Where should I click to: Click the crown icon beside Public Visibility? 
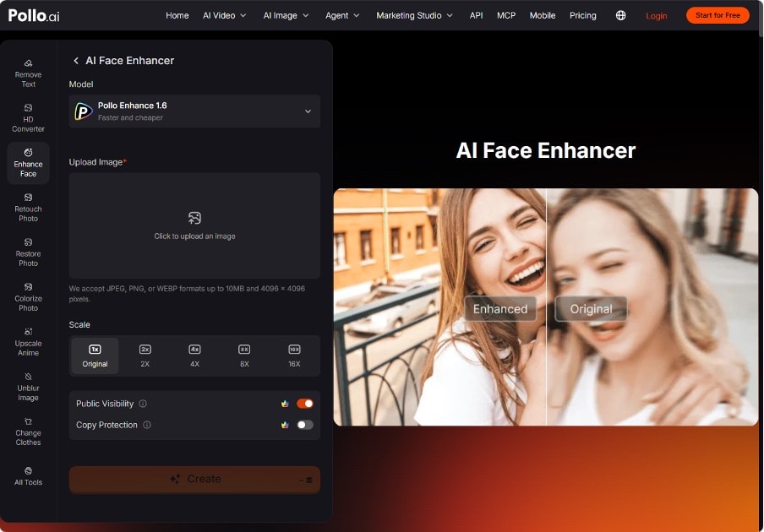(285, 404)
